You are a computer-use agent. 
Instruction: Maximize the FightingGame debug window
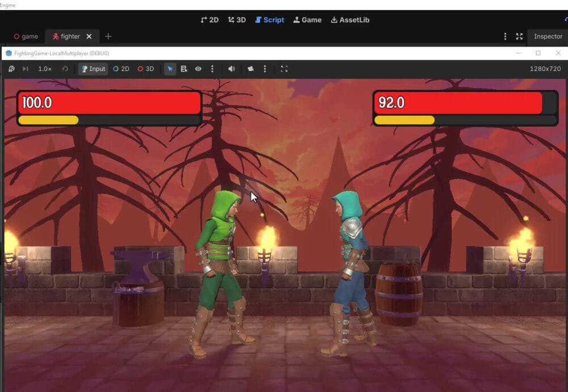(538, 53)
